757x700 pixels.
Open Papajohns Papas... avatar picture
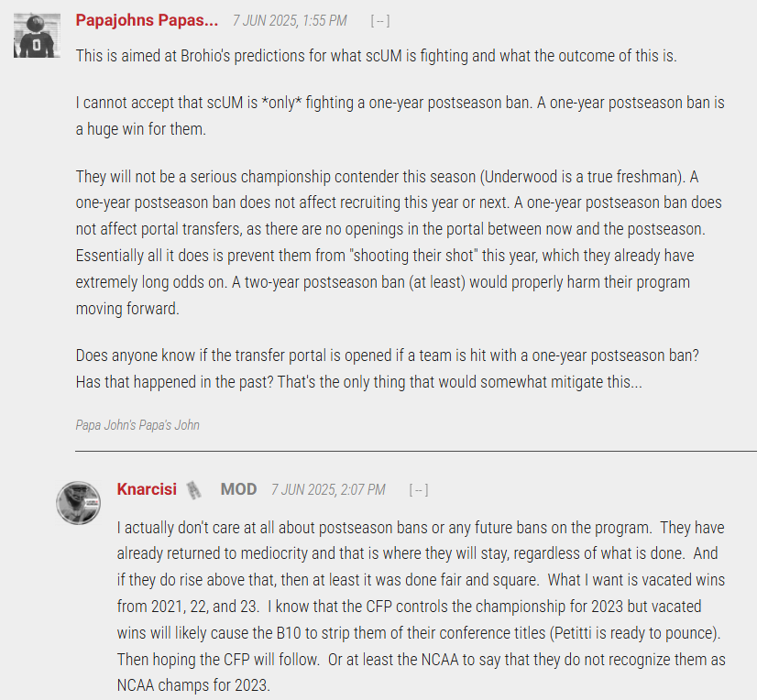click(x=37, y=36)
